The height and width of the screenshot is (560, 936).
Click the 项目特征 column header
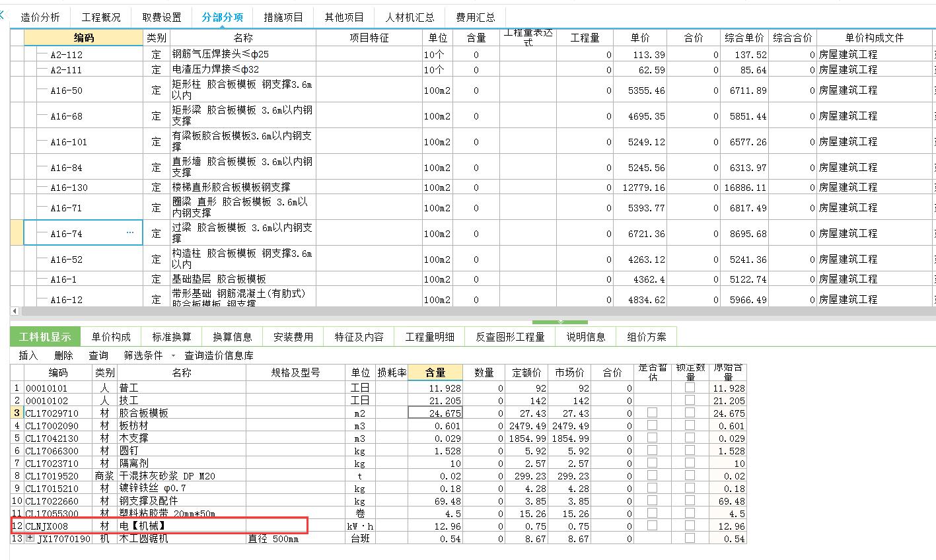(369, 38)
